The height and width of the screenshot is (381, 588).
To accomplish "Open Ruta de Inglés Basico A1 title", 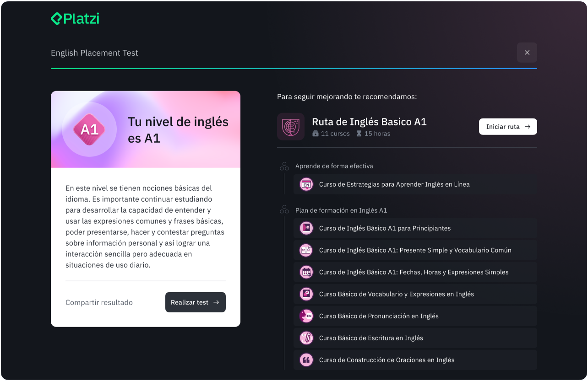I will click(x=369, y=122).
